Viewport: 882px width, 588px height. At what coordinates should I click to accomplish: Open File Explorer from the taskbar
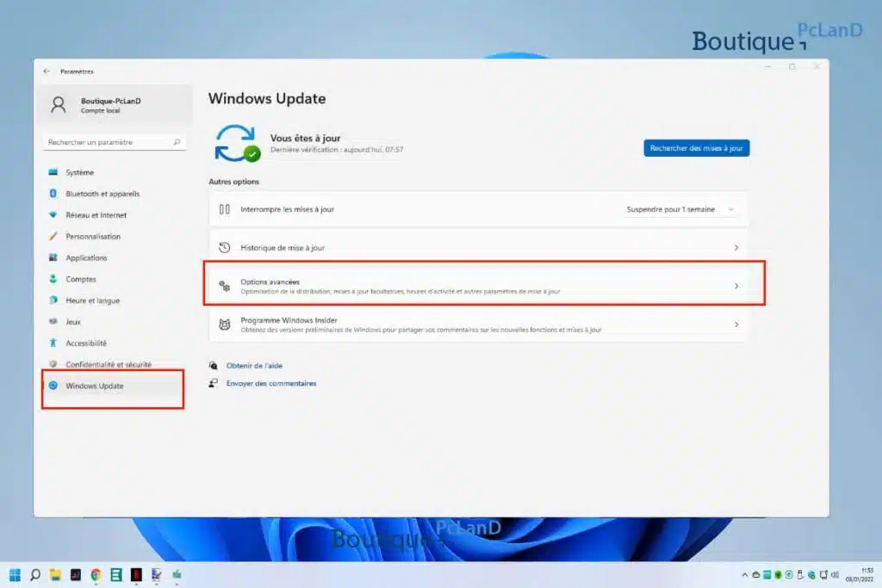pos(55,574)
